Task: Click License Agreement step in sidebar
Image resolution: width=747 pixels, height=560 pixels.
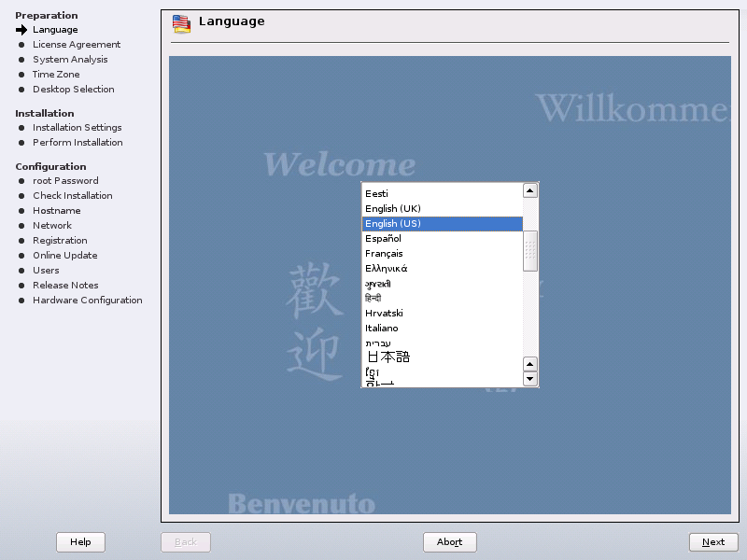Action: pyautogui.click(x=77, y=45)
